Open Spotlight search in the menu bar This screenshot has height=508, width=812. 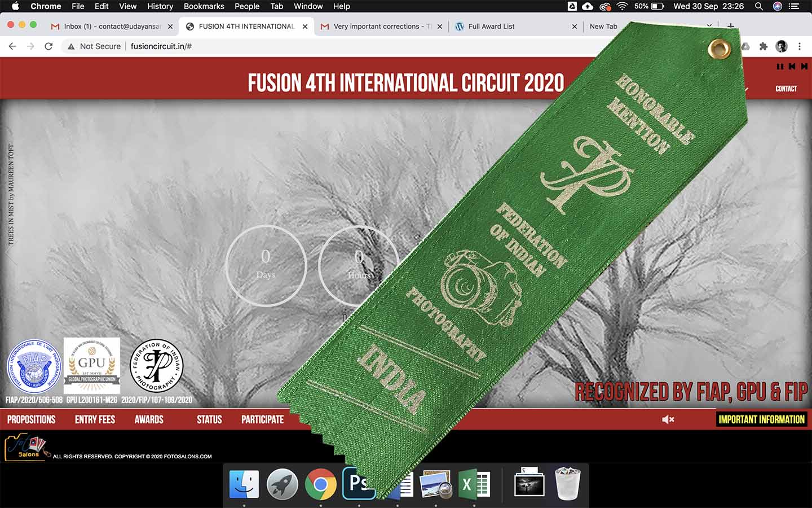point(758,6)
